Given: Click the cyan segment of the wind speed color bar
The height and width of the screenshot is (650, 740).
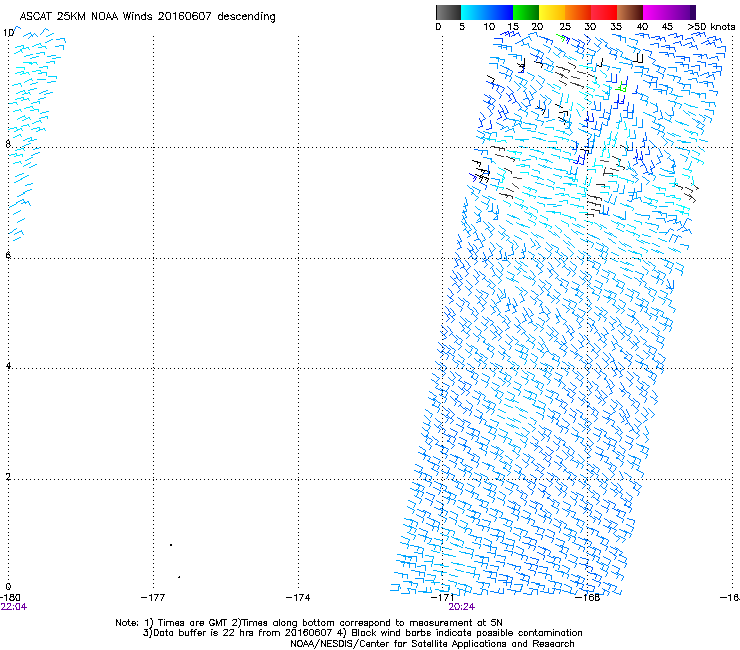Looking at the screenshot, I should tap(474, 12).
